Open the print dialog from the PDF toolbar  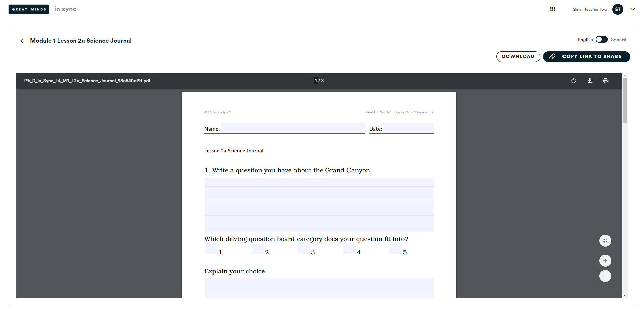pyautogui.click(x=606, y=81)
